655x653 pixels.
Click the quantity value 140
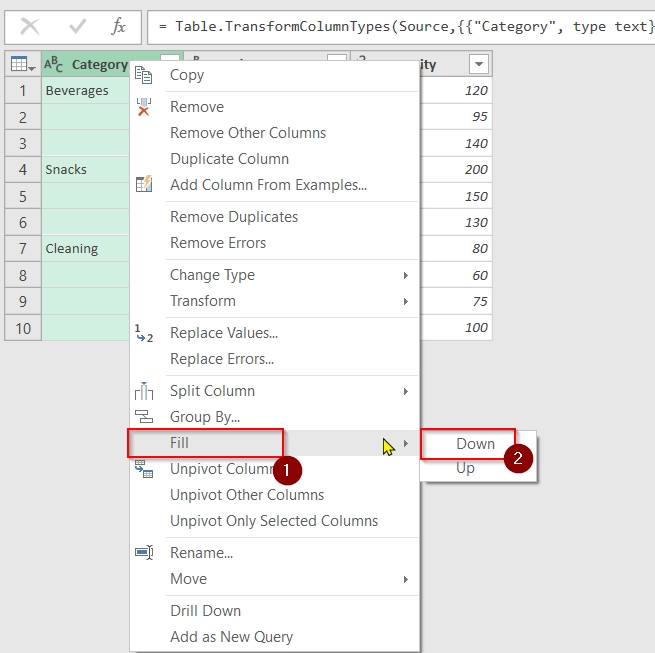tap(476, 144)
